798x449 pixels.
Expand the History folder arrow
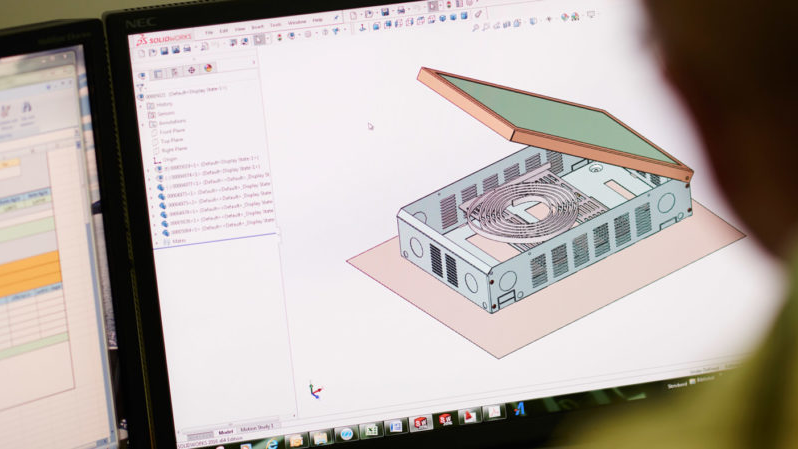coord(142,107)
